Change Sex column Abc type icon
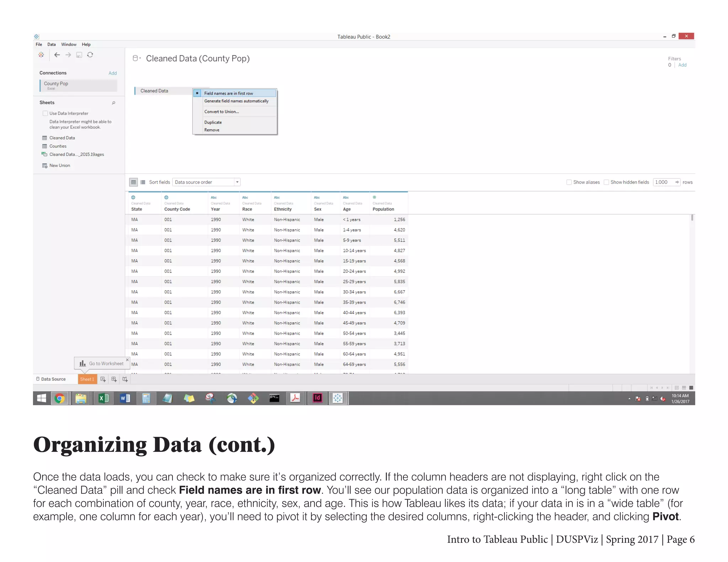Screen dimensions: 728x562 (317, 198)
